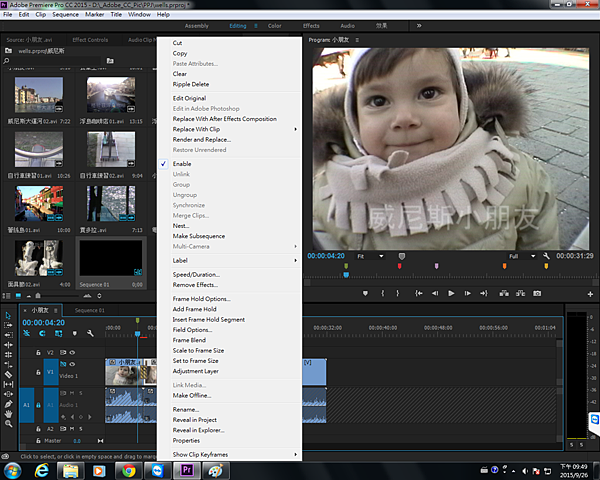Open timeline display settings wrench
The height and width of the screenshot is (480, 600).
point(90,333)
